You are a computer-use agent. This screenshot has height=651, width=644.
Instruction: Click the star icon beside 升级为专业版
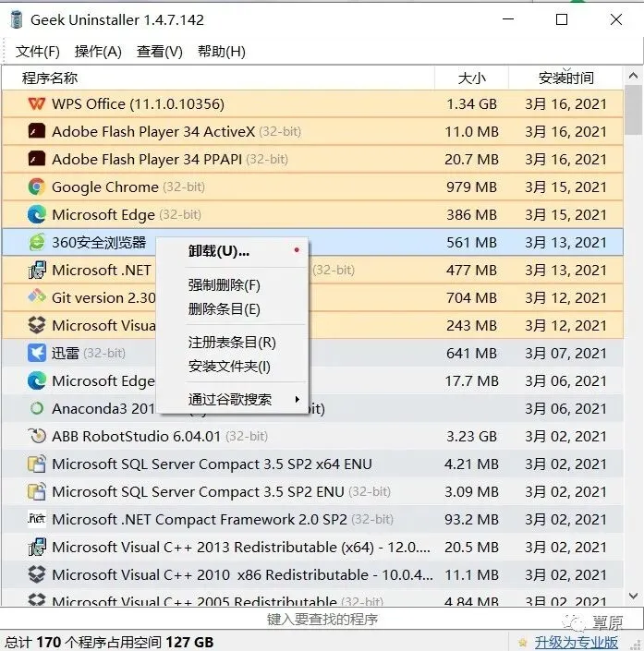click(x=523, y=642)
